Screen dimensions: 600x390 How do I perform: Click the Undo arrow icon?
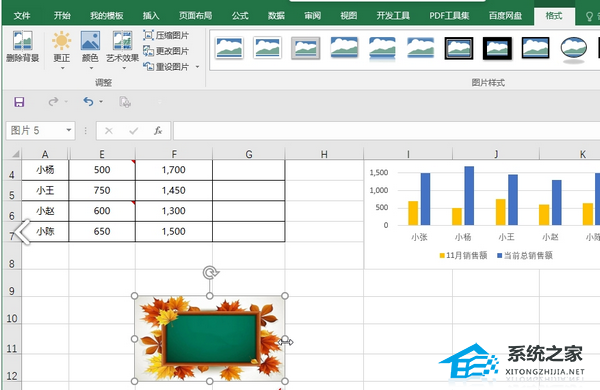[x=88, y=101]
